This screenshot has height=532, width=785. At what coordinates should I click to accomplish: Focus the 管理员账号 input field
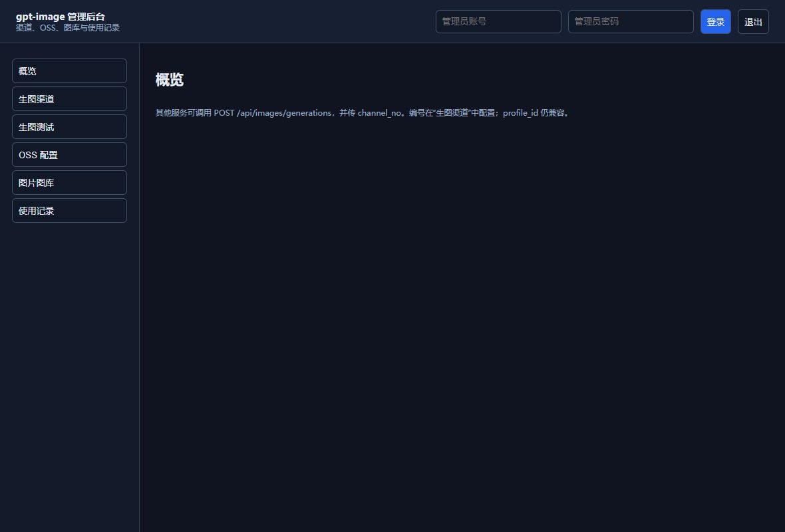(x=499, y=21)
